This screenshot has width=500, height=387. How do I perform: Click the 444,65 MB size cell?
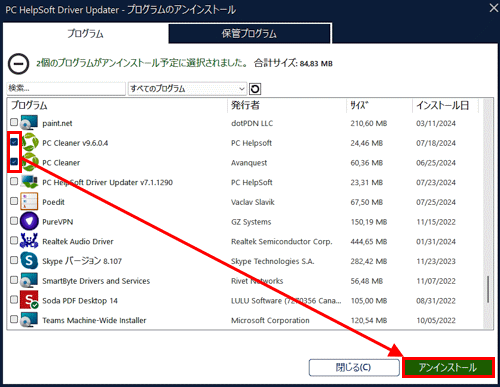point(369,241)
